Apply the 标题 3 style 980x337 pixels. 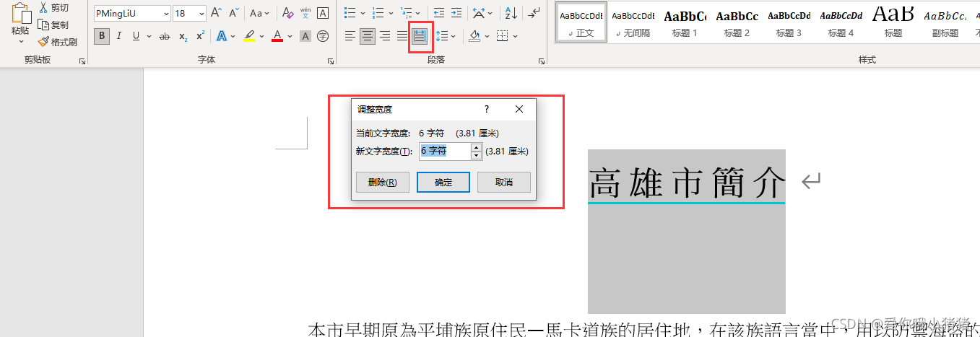[789, 22]
